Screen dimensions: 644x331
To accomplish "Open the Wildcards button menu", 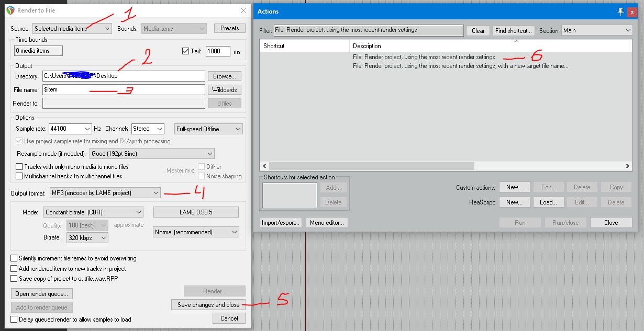I will (x=224, y=90).
